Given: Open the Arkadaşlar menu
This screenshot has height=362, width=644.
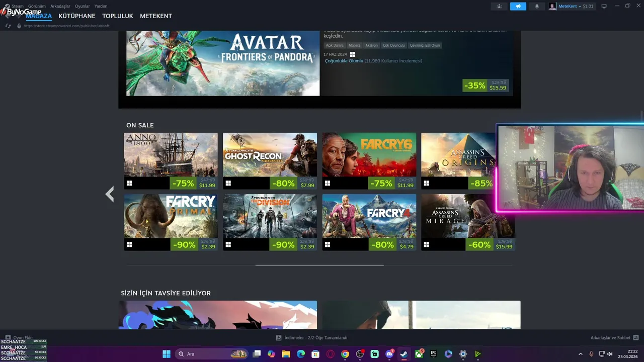Looking at the screenshot, I should 60,6.
